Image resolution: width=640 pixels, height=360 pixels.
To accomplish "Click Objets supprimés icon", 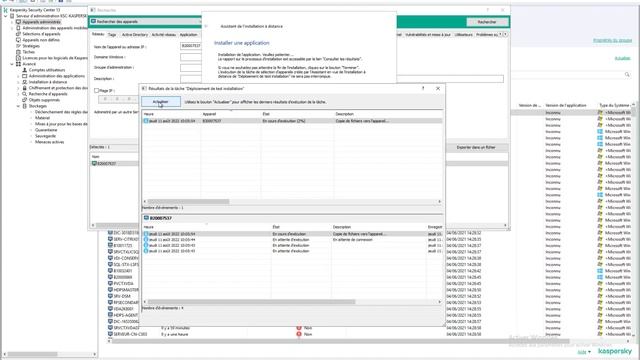I will [x=24, y=100].
